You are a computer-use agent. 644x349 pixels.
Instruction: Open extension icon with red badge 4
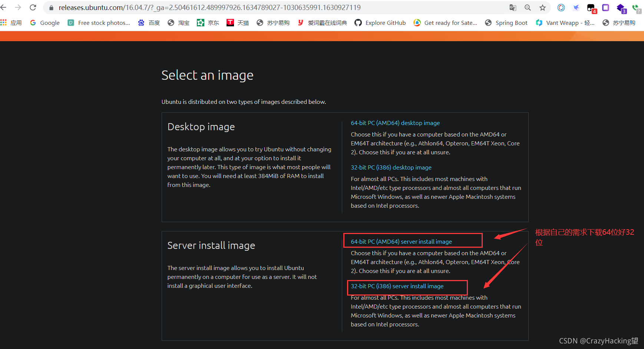(591, 8)
